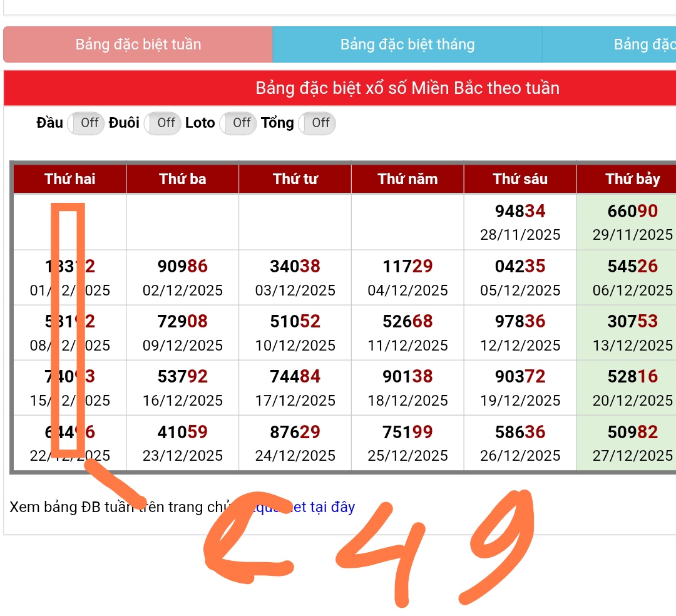The width and height of the screenshot is (676, 616).
Task: Click the Thứ tư column header
Action: point(295,179)
